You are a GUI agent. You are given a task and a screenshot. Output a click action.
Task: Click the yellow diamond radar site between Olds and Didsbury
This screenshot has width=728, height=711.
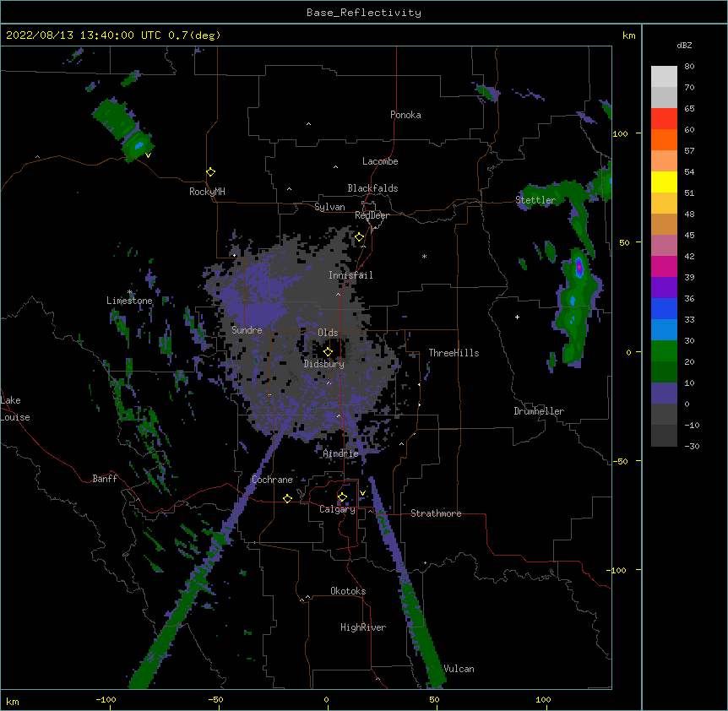(x=328, y=351)
